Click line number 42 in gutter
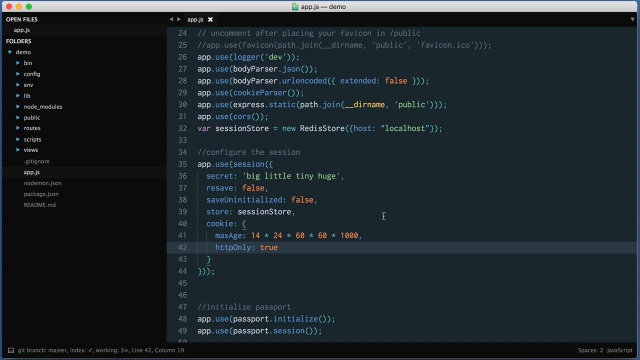The width and height of the screenshot is (640, 360). point(182,247)
